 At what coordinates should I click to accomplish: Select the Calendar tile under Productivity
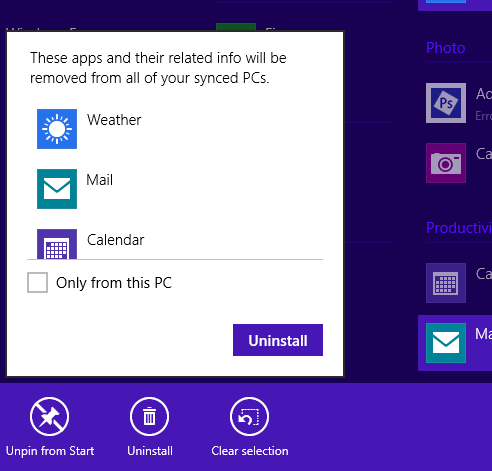tap(446, 283)
